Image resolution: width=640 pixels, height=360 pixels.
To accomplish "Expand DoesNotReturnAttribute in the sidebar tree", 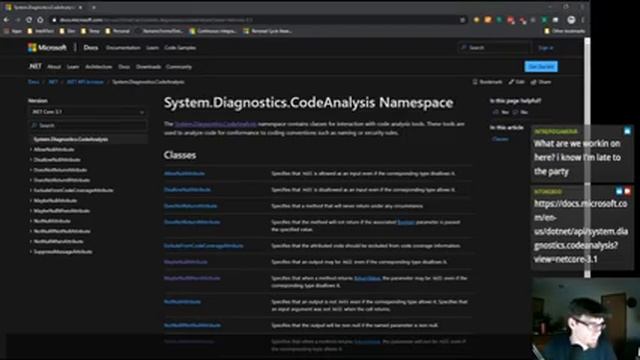I will 31,170.
